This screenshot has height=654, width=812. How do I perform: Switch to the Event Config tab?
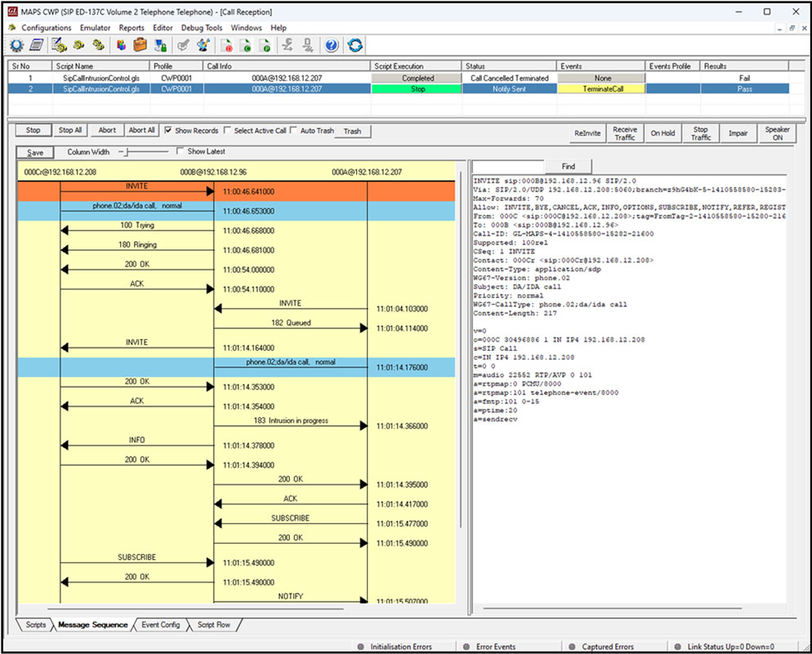pos(161,625)
